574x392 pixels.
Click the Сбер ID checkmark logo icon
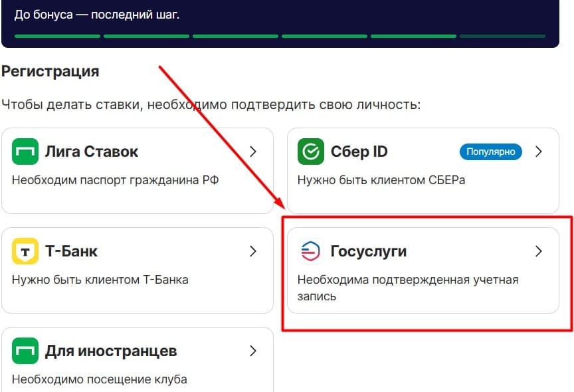pyautogui.click(x=310, y=151)
